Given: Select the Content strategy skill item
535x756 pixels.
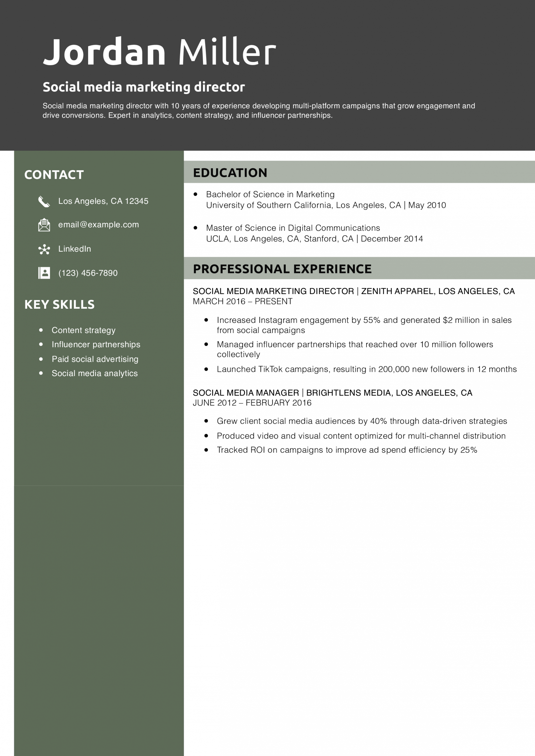Looking at the screenshot, I should pos(83,330).
